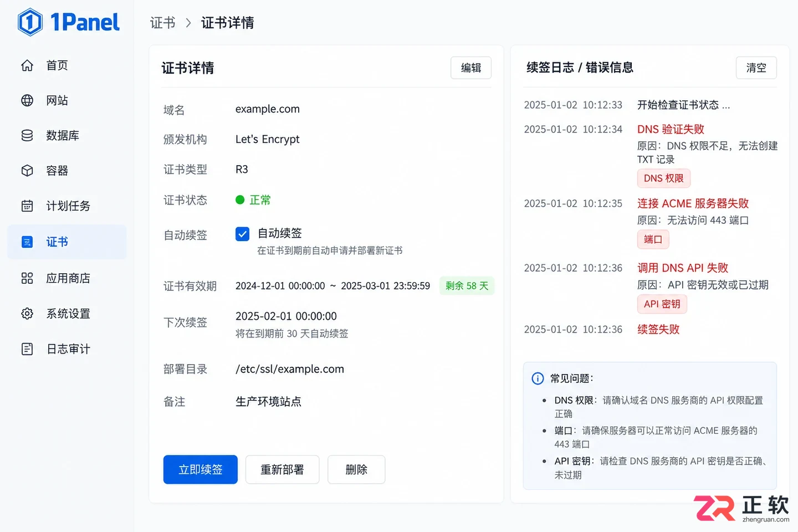Screen dimensions: 798x532
Task: Click the 端口 FAQ bullet
Action: 656,437
